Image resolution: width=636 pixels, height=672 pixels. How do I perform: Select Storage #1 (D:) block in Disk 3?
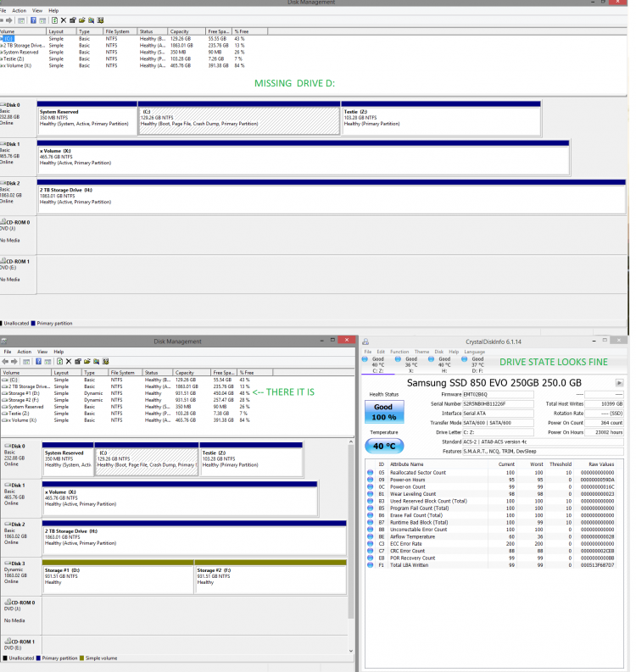coord(118,577)
